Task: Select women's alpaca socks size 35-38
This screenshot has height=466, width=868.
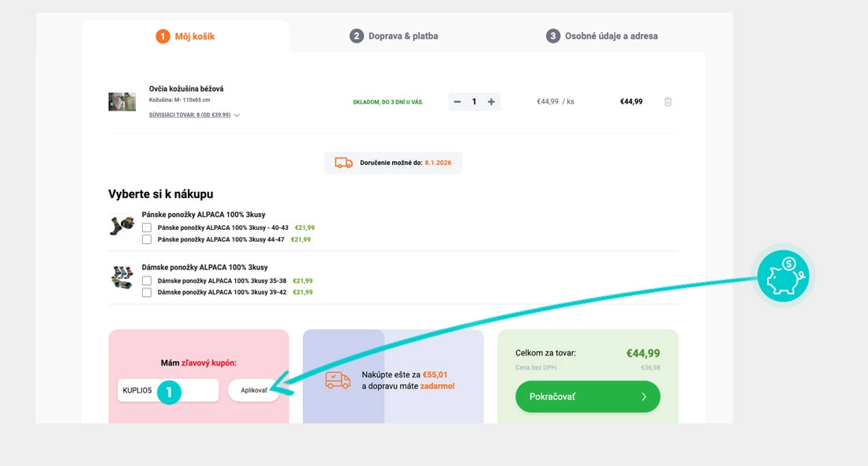Action: point(147,280)
